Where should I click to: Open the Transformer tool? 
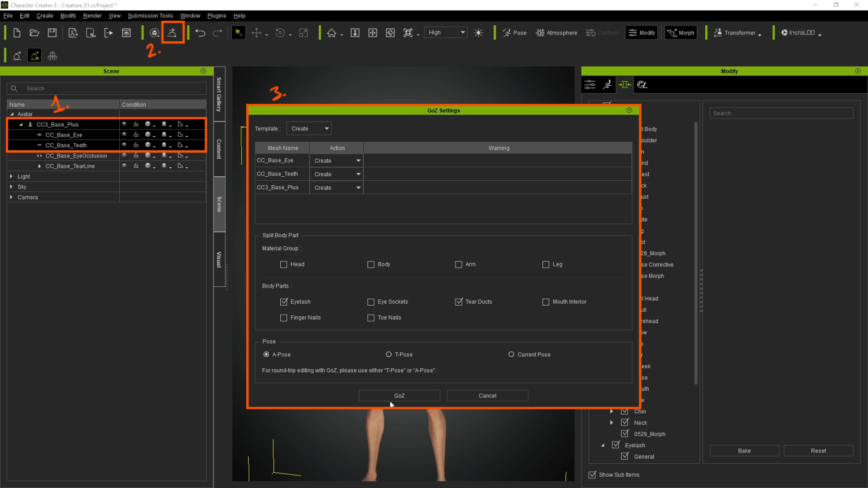[x=737, y=33]
